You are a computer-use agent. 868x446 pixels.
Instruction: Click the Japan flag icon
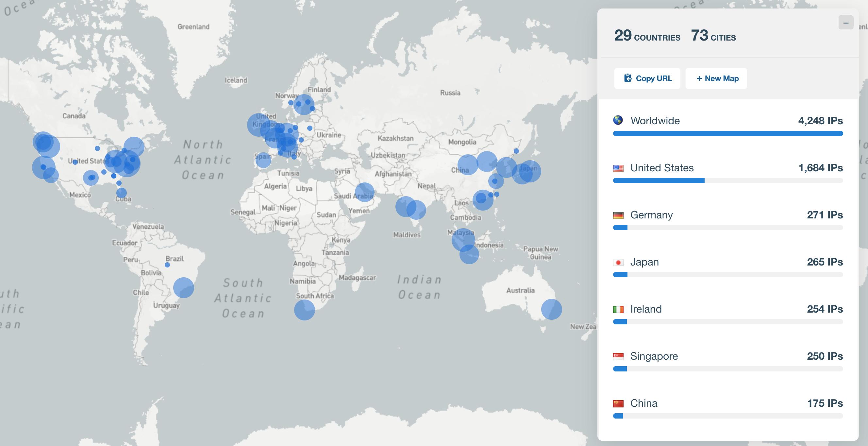618,262
